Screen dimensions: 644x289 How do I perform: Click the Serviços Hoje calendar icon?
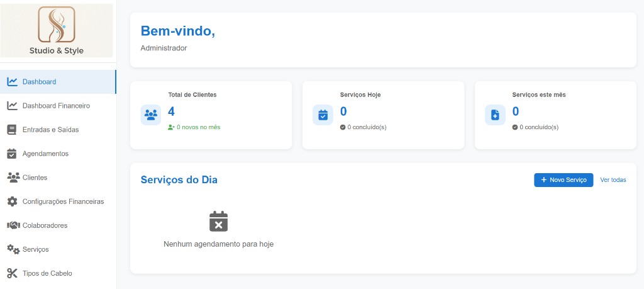323,115
